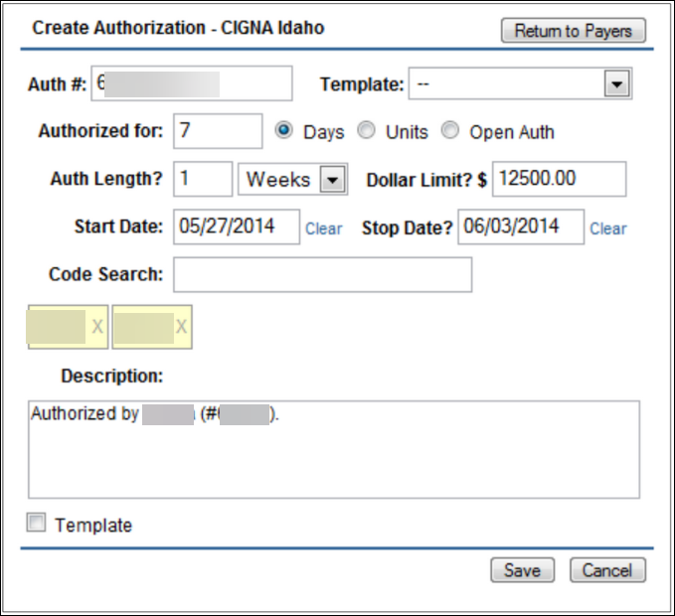Save the authorization

click(522, 570)
